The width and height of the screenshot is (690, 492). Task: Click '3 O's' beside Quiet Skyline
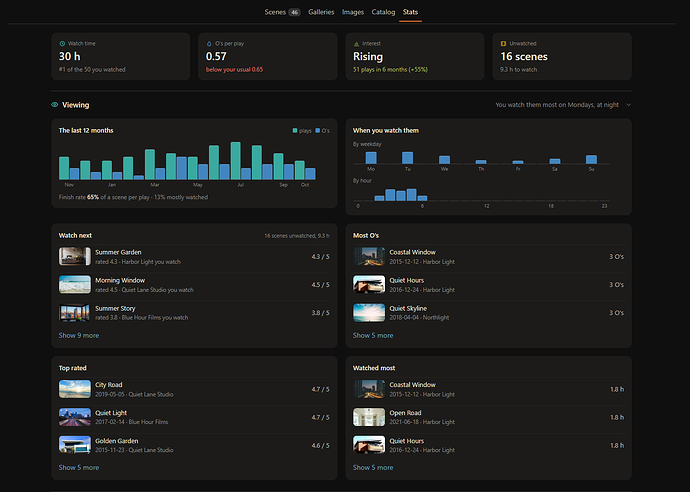[617, 313]
